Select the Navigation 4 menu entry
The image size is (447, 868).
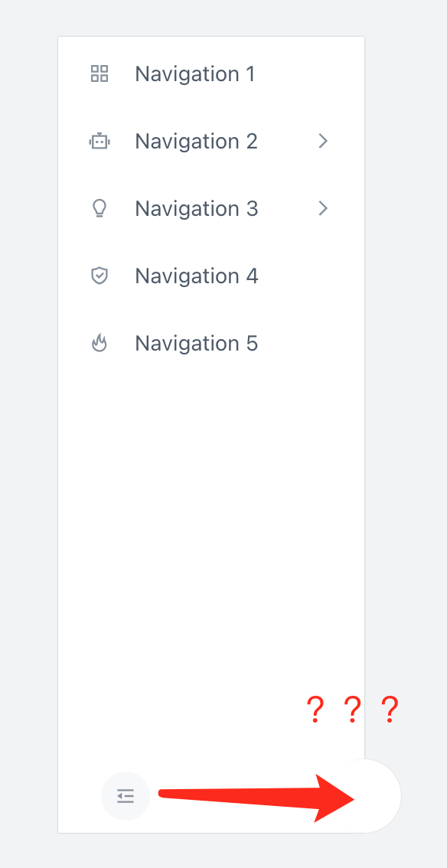coord(196,276)
